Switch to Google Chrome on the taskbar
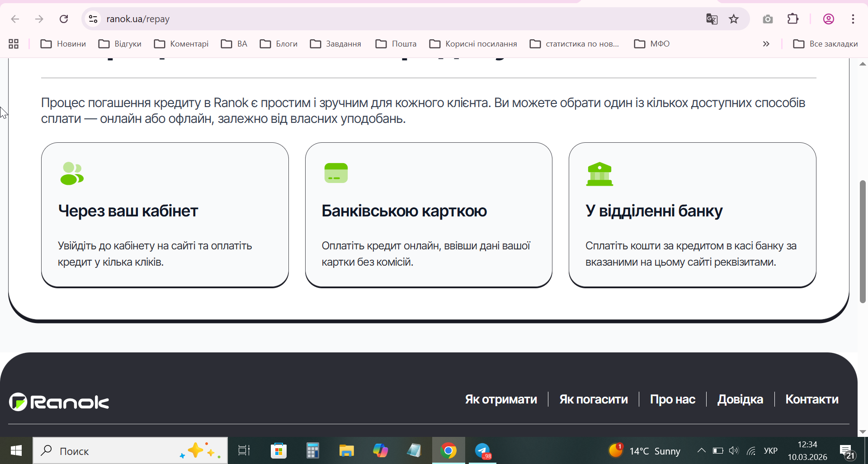 tap(448, 450)
